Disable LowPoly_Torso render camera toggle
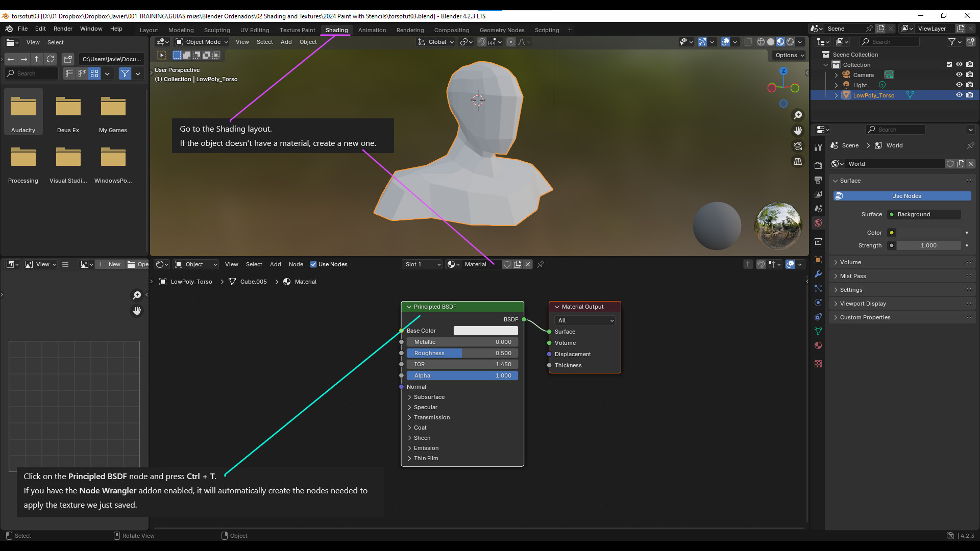This screenshot has height=551, width=980. pos(969,95)
